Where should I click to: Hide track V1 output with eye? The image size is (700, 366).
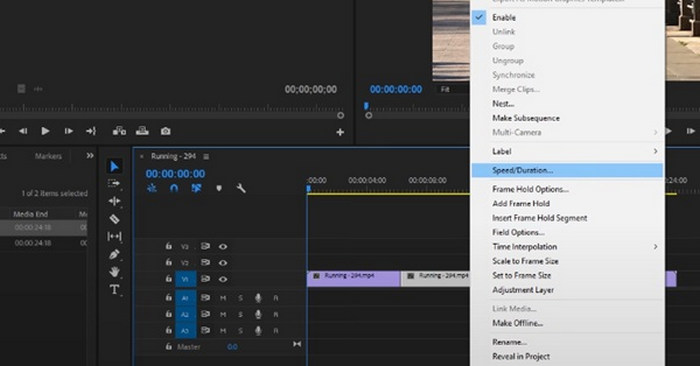[x=223, y=279]
